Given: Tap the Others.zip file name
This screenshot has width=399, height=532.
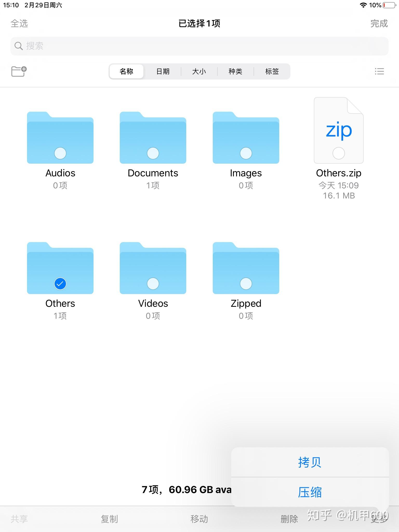Looking at the screenshot, I should (339, 173).
